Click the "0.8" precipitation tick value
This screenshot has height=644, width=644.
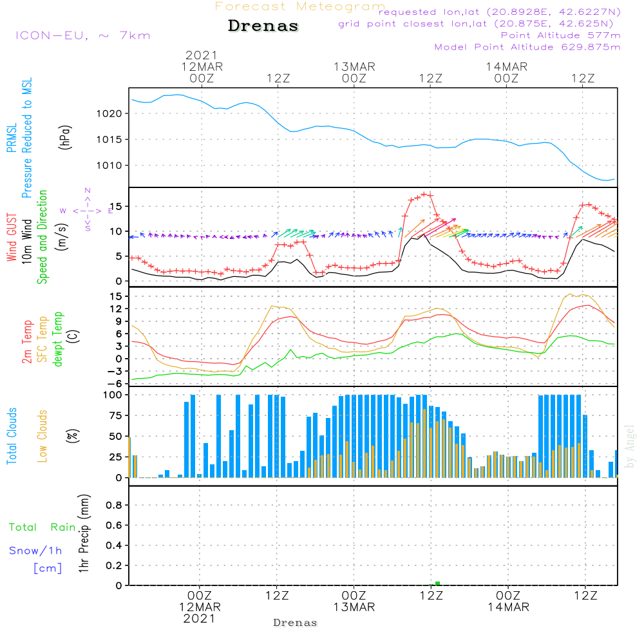114,505
